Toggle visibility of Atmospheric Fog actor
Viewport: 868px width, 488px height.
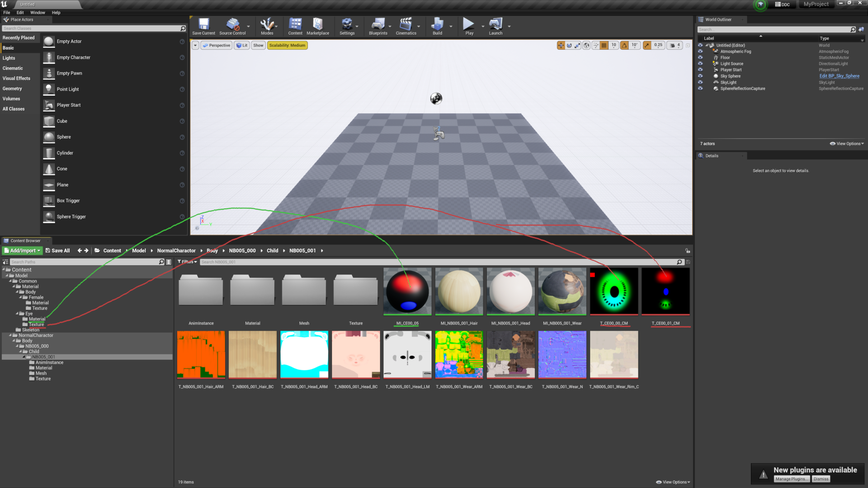pyautogui.click(x=700, y=52)
